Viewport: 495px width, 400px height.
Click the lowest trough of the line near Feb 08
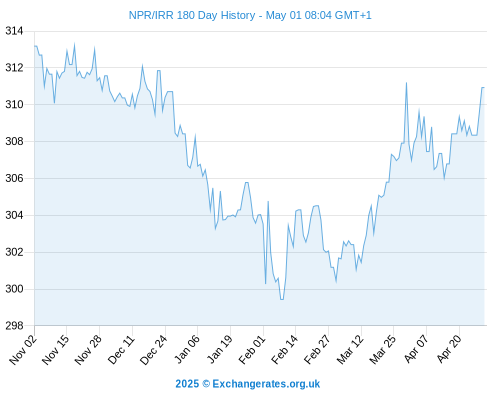point(282,299)
